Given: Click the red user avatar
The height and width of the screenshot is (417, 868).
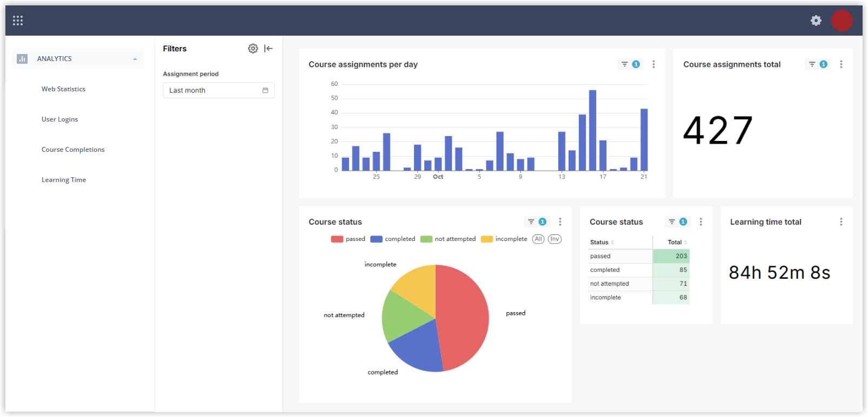Looking at the screenshot, I should [x=841, y=21].
